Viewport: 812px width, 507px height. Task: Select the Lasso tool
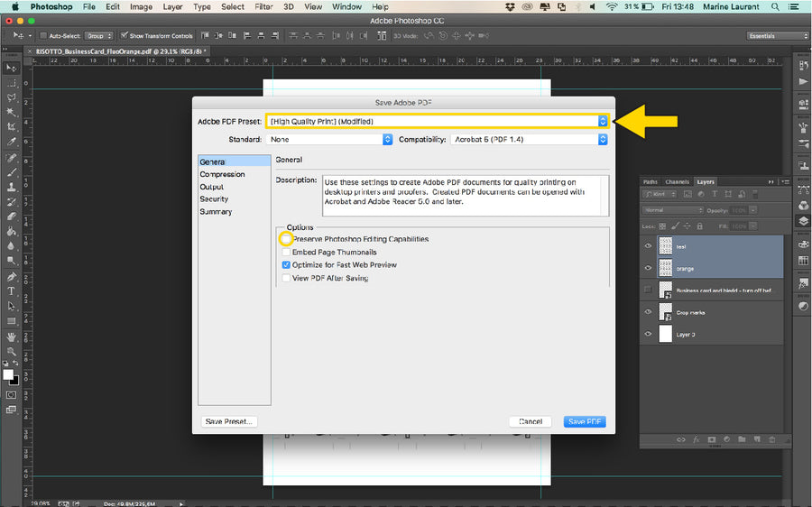11,97
